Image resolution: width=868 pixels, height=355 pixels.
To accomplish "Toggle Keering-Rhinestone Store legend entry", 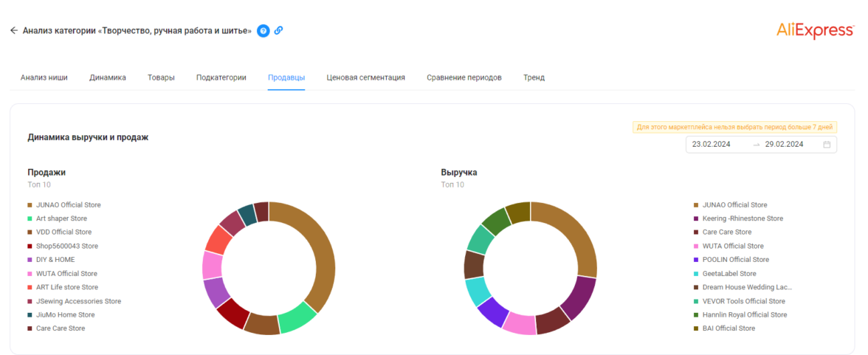I will 743,218.
